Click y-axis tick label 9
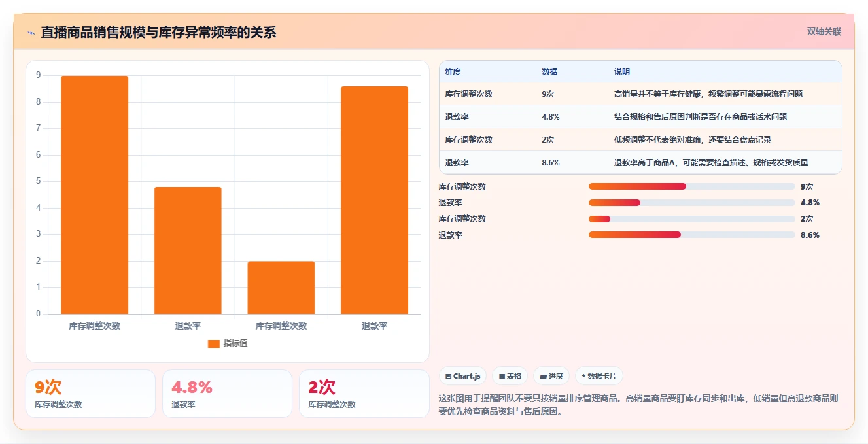Image resolution: width=868 pixels, height=444 pixels. [x=39, y=75]
